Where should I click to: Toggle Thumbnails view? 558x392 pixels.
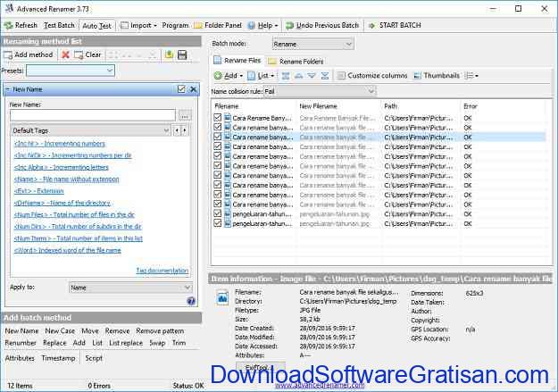[x=437, y=76]
